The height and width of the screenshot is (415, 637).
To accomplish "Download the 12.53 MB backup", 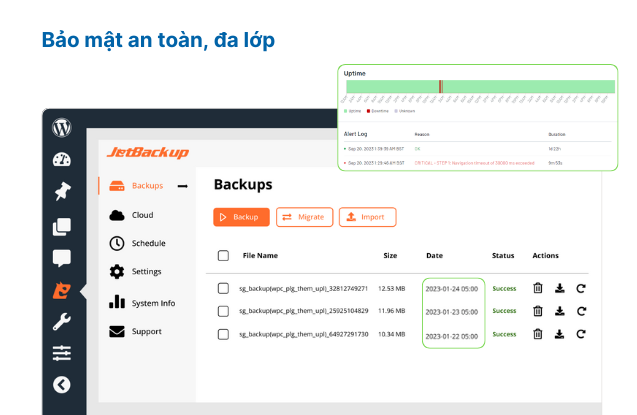I will pos(559,288).
